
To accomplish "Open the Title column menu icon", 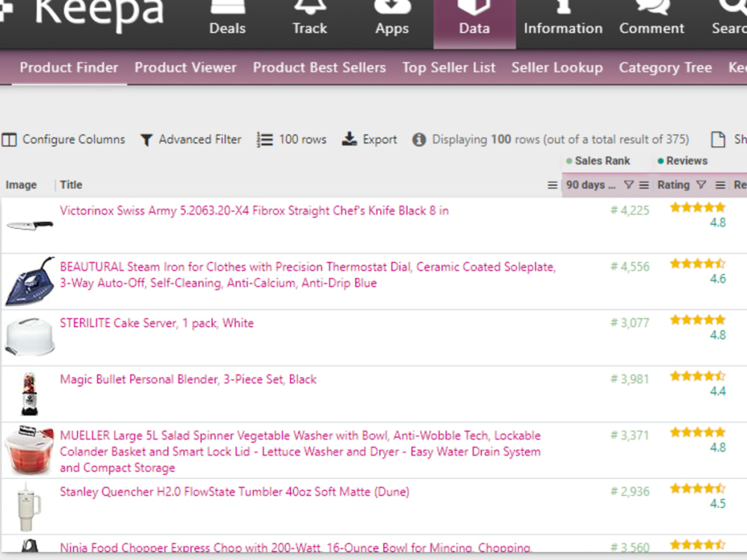I will [x=552, y=185].
